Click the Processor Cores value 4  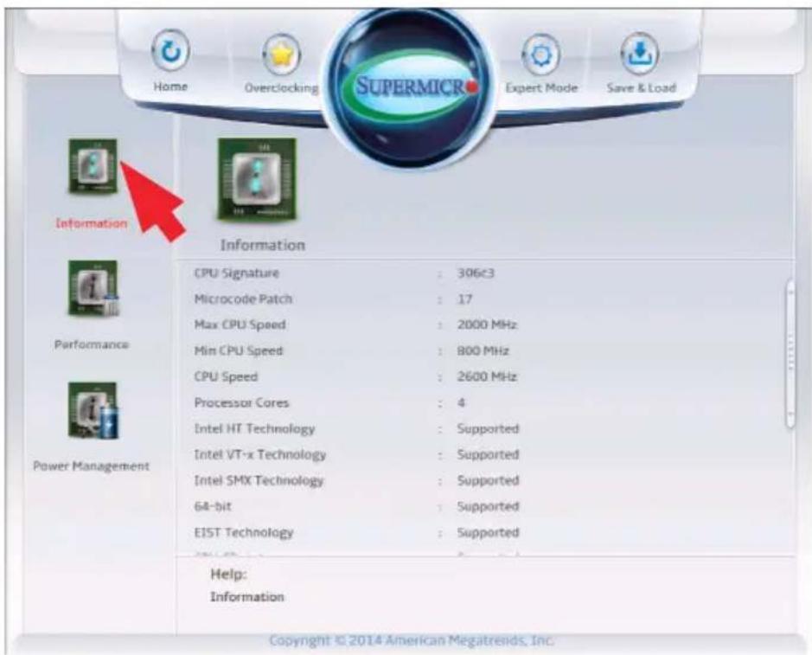(x=461, y=402)
